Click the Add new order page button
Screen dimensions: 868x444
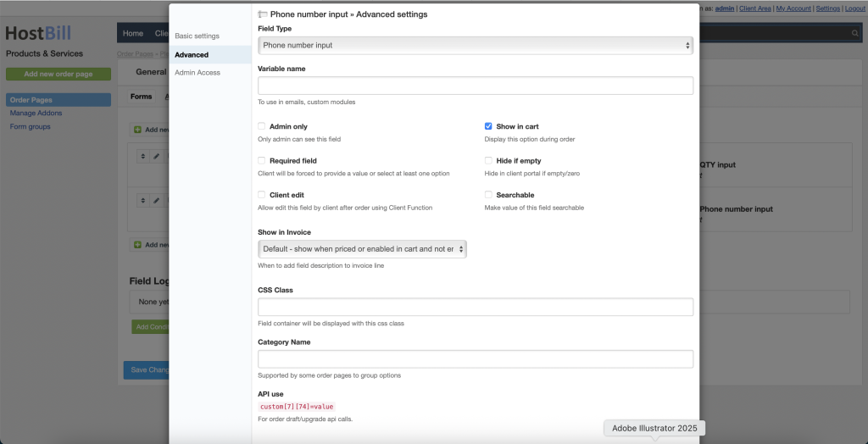58,74
